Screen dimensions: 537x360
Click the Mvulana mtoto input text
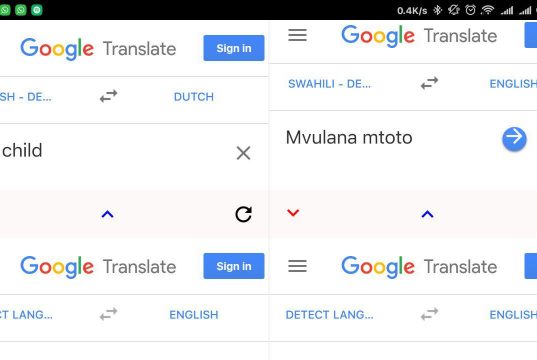point(349,138)
